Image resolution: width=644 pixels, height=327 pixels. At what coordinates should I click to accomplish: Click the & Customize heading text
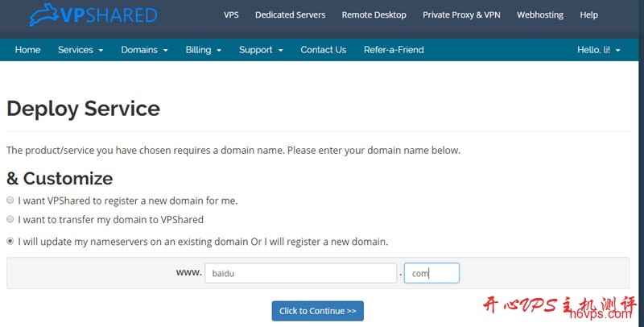click(60, 179)
